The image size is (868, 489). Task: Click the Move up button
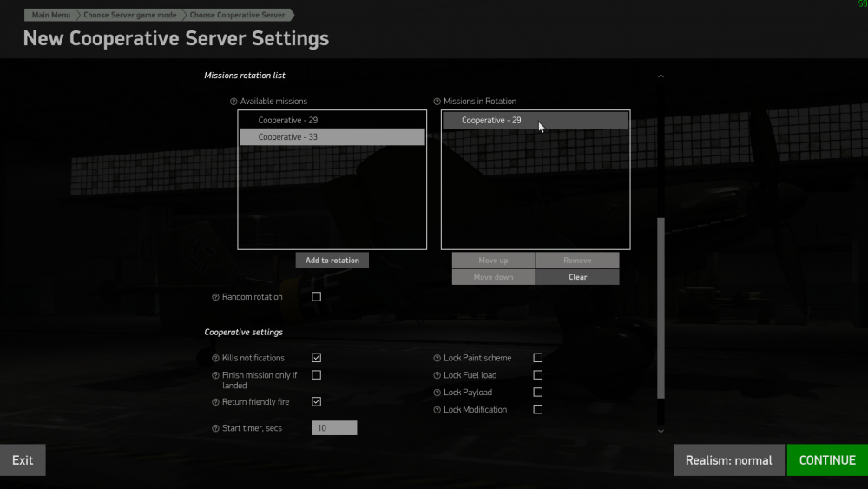493,261
